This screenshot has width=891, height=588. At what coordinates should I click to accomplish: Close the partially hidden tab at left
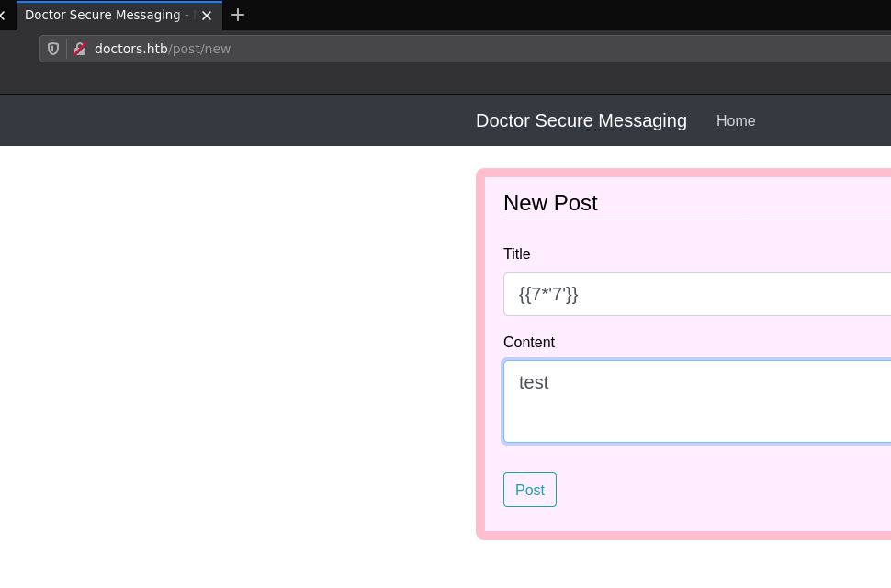(x=3, y=16)
